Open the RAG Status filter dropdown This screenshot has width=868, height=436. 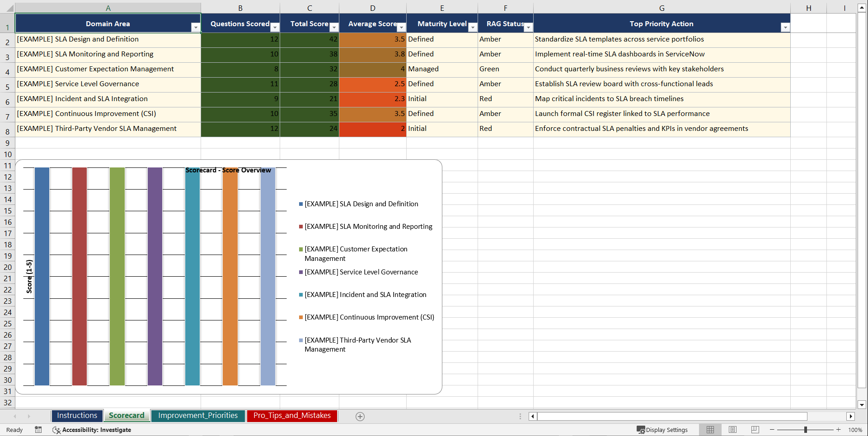(528, 27)
